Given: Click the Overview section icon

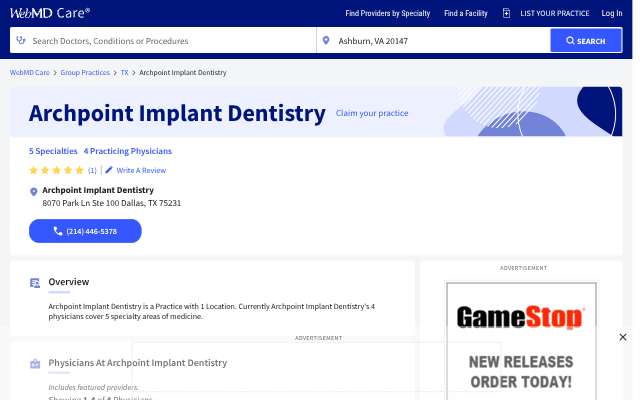Looking at the screenshot, I should click(35, 283).
